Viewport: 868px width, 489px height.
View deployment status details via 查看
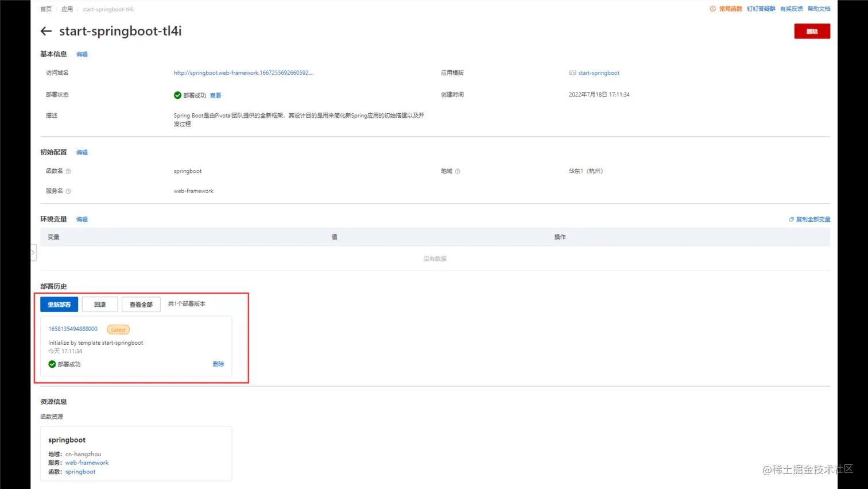coord(215,95)
